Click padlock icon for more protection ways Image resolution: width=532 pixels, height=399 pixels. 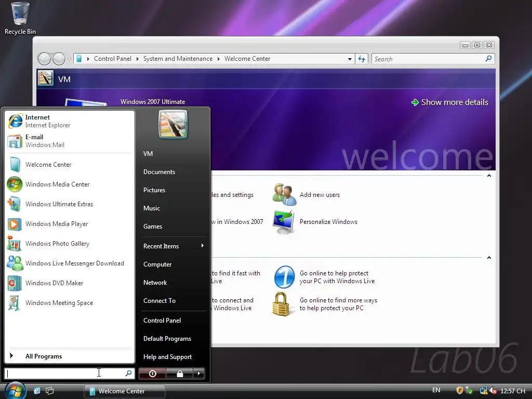point(281,304)
